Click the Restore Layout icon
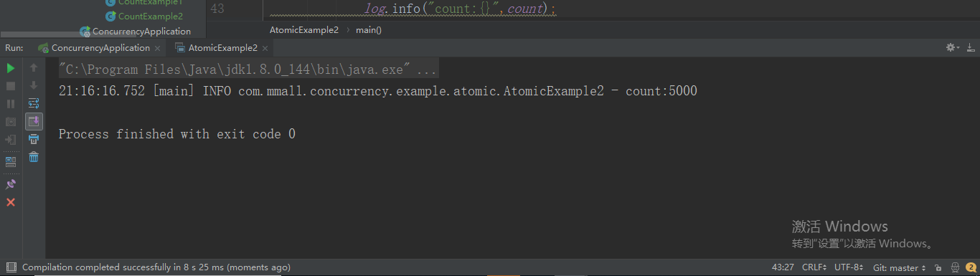Image resolution: width=980 pixels, height=276 pixels. tap(11, 161)
